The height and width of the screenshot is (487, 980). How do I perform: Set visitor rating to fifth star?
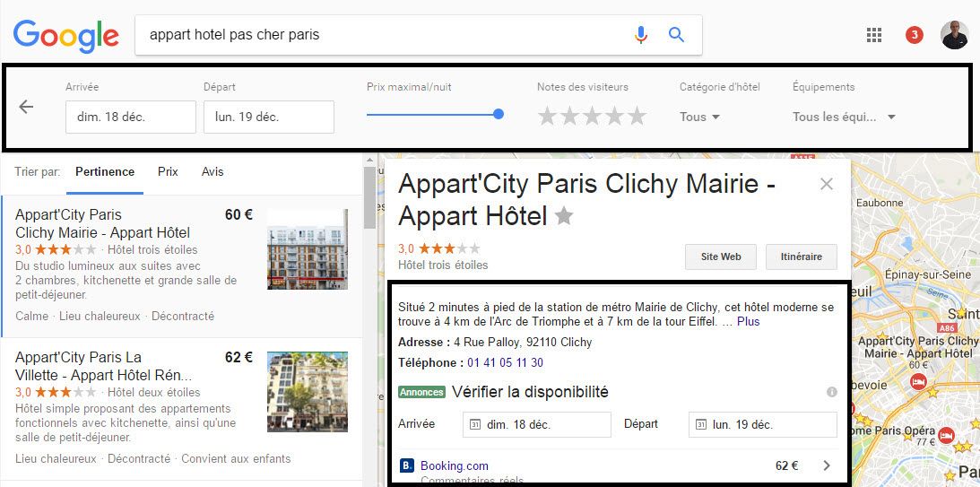point(637,116)
